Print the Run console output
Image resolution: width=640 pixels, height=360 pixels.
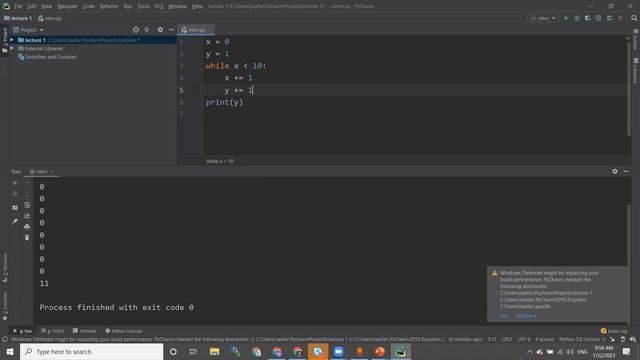pos(27,227)
